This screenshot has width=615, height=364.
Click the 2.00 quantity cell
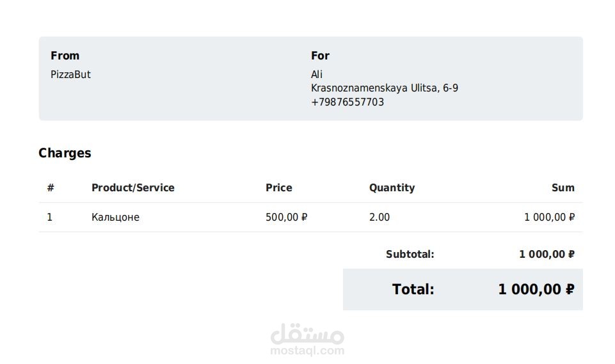[x=379, y=218]
